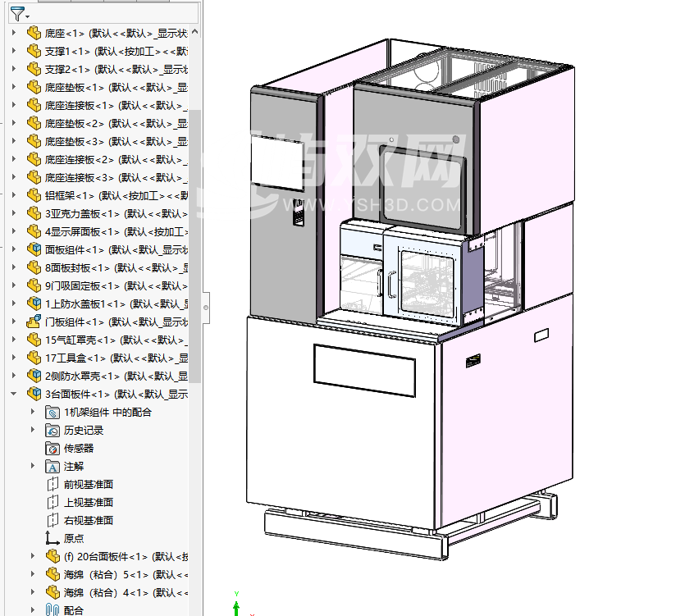
Task: Click the part icon of 8面板封板<1>
Action: point(34,267)
